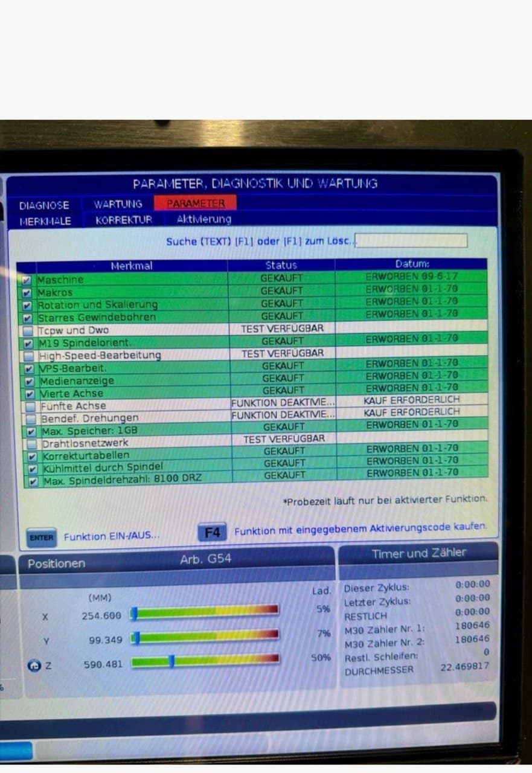Click the Z axis indicator icon
This screenshot has height=773, width=532.
click(x=34, y=664)
